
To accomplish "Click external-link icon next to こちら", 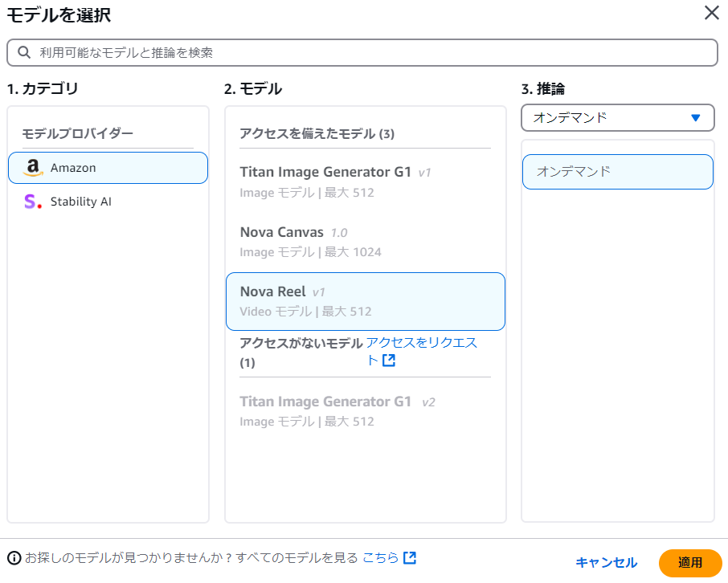I will (x=410, y=557).
